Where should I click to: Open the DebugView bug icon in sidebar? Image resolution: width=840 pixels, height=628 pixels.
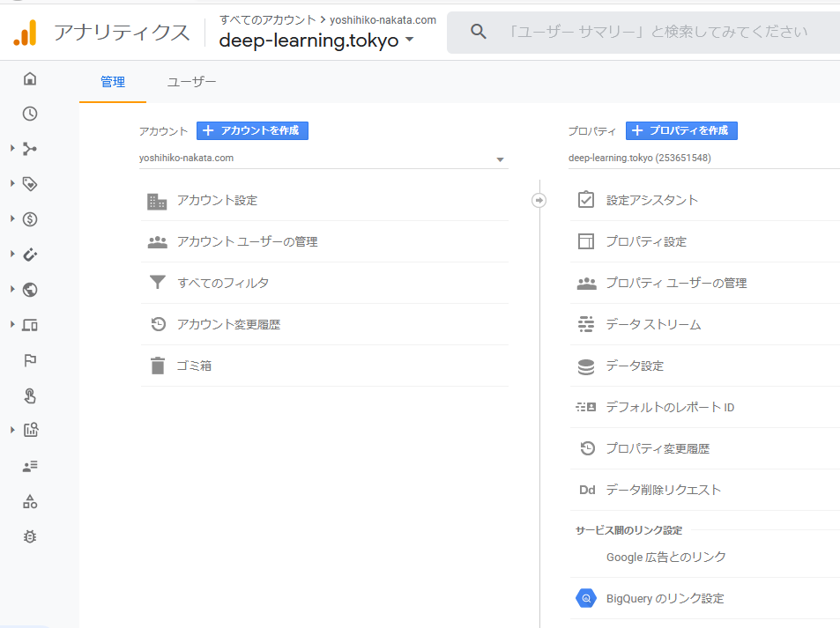pos(30,536)
